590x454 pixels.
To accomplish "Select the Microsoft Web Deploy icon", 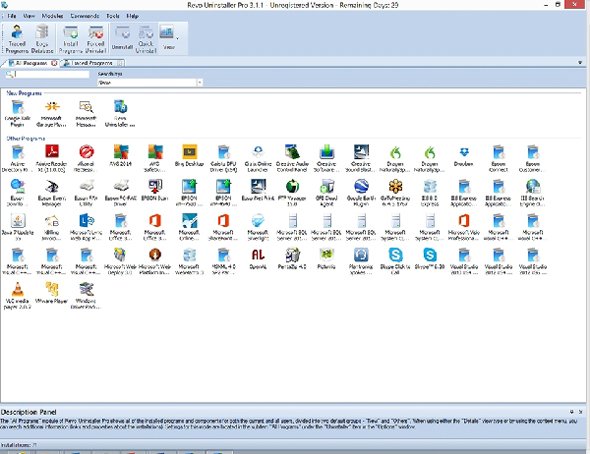I will [120, 261].
